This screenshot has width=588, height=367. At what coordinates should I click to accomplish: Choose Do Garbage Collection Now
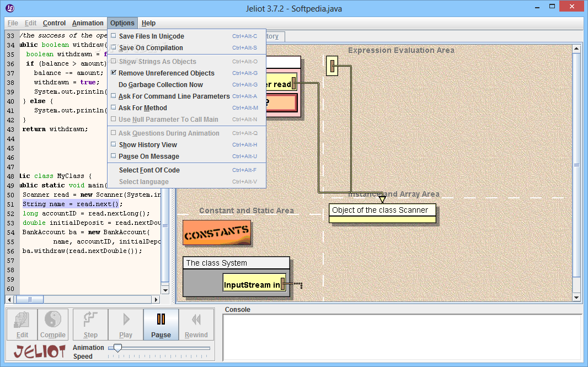coord(187,85)
